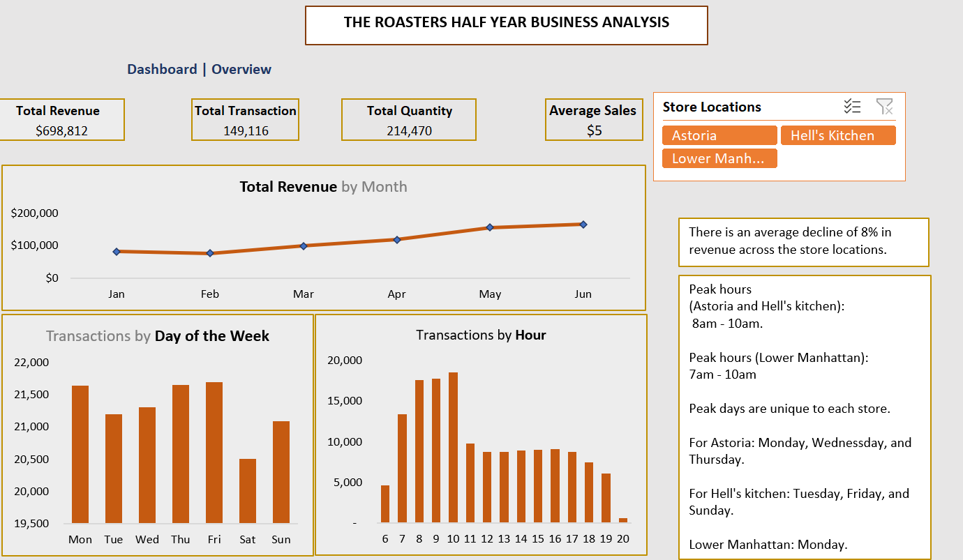Filter by the Astoria store location
The image size is (963, 560).
point(719,135)
